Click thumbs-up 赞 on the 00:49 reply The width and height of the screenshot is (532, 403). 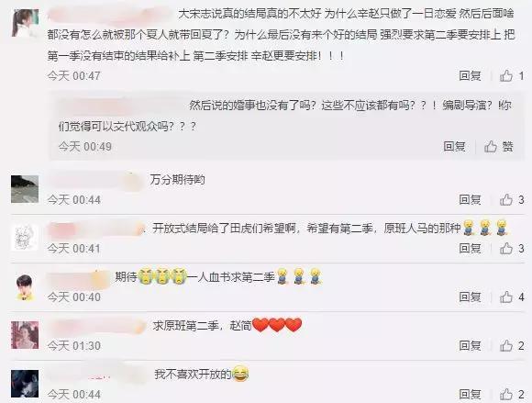[x=498, y=147]
